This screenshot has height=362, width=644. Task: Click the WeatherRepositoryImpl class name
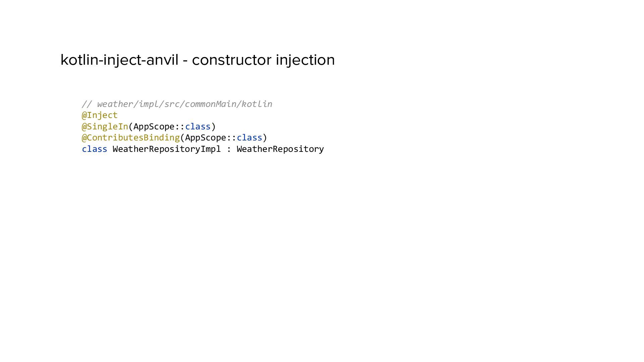coord(167,149)
